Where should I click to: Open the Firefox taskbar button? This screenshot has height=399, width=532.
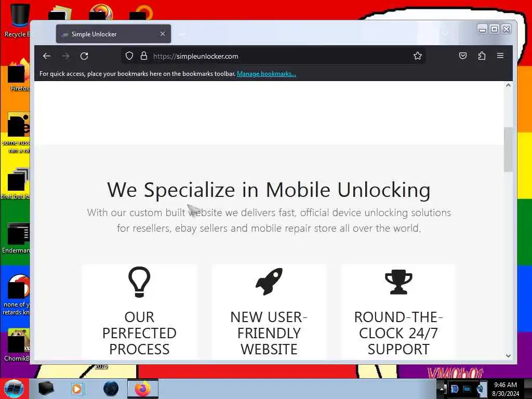click(x=143, y=389)
